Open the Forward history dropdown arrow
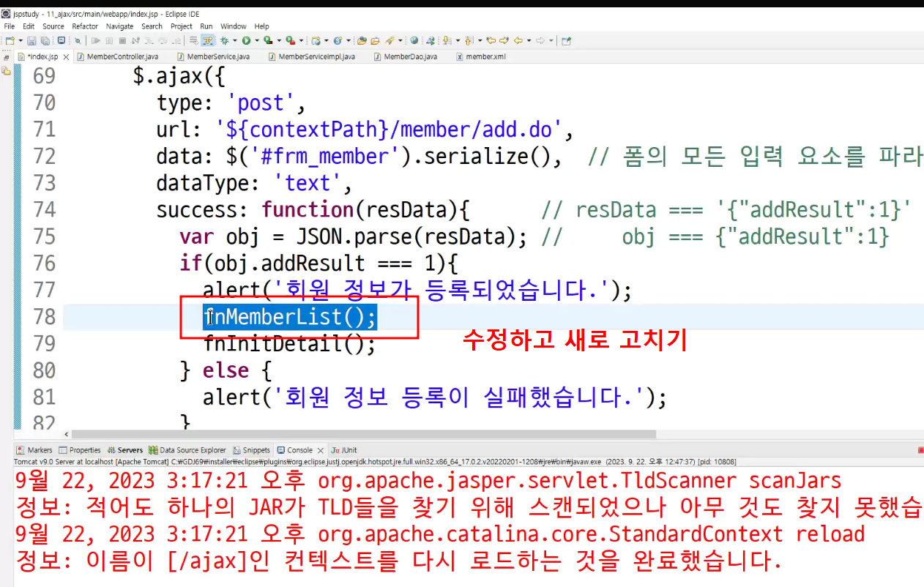The height and width of the screenshot is (587, 924). [x=551, y=40]
